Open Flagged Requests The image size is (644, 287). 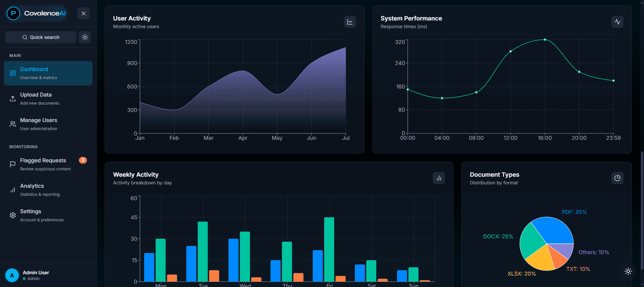pyautogui.click(x=48, y=164)
